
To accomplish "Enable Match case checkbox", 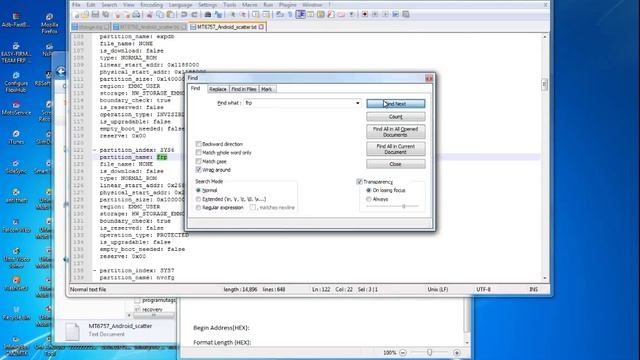I will click(x=198, y=161).
